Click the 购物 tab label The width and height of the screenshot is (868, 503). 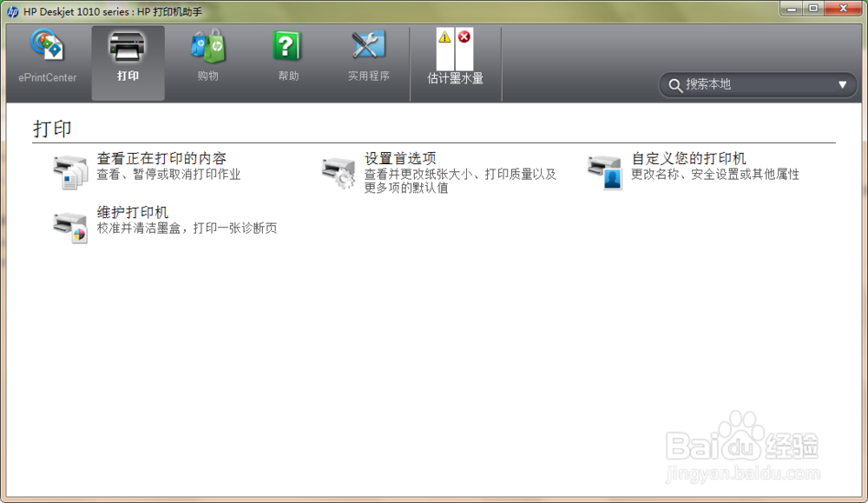(207, 76)
